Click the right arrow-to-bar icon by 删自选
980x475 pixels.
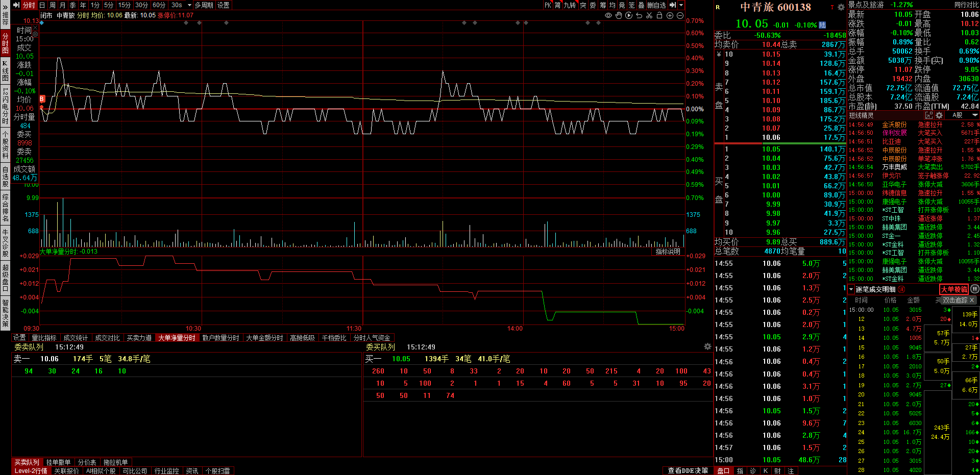coord(673,5)
